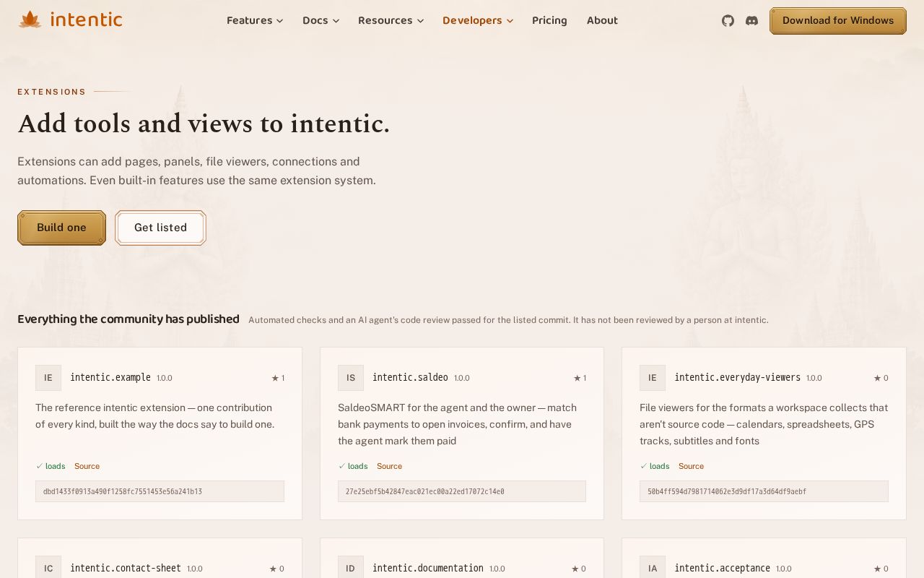Select the intentic.everyday-viewers commit hash field
The width and height of the screenshot is (924, 578).
click(x=764, y=491)
